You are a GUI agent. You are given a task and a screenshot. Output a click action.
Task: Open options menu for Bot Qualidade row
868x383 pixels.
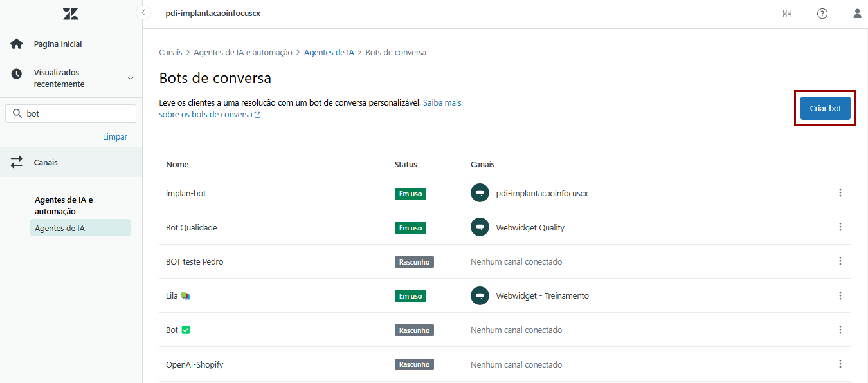[840, 227]
